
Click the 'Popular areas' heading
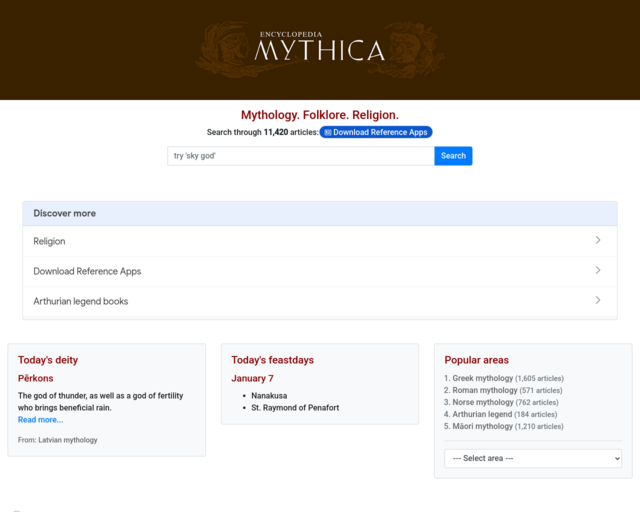(476, 360)
